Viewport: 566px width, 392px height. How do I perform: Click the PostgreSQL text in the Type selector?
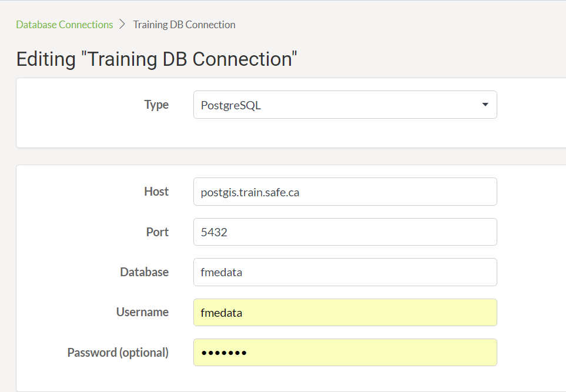click(230, 105)
